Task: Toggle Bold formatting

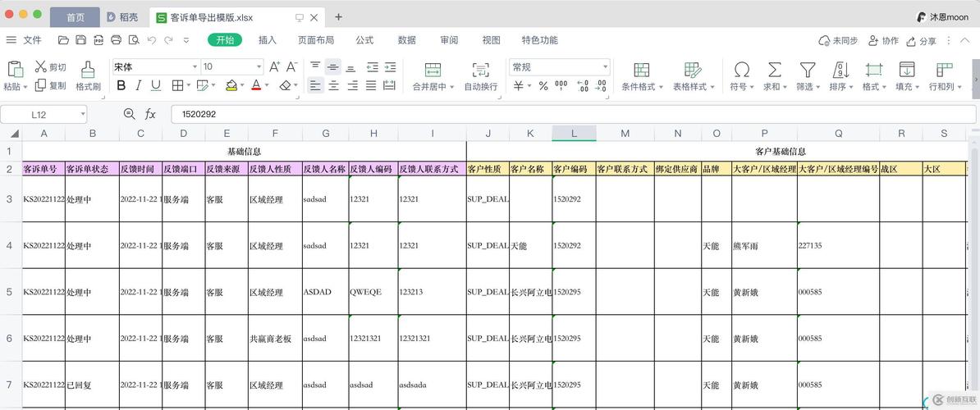Action: coord(121,85)
